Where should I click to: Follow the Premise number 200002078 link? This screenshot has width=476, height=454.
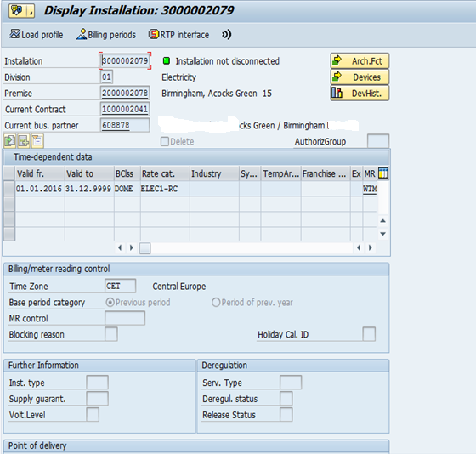[x=125, y=93]
